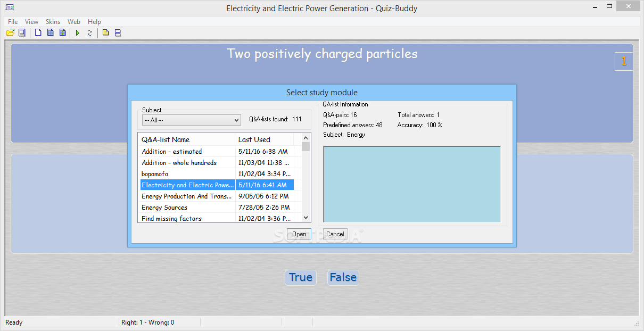
Task: Click the list scrollbar's up arrow
Action: pos(306,137)
